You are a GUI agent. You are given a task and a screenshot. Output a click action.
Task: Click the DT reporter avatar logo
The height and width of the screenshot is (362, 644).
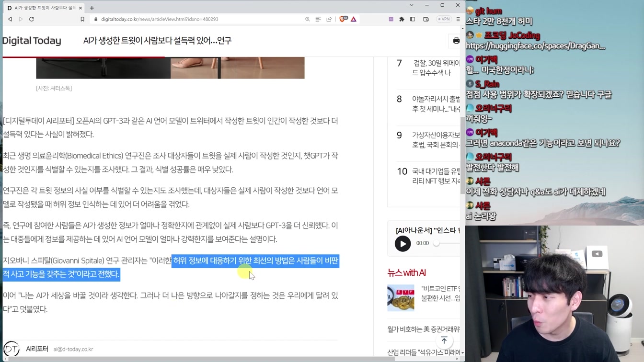tap(11, 349)
